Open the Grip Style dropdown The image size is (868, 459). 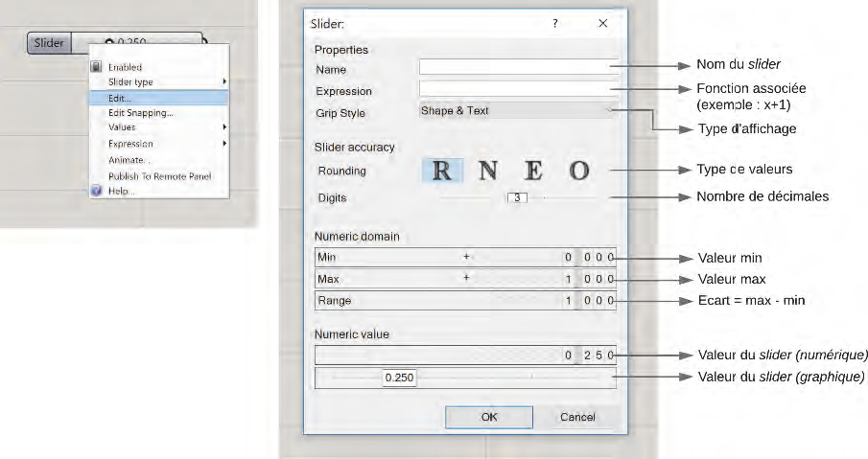tap(517, 111)
